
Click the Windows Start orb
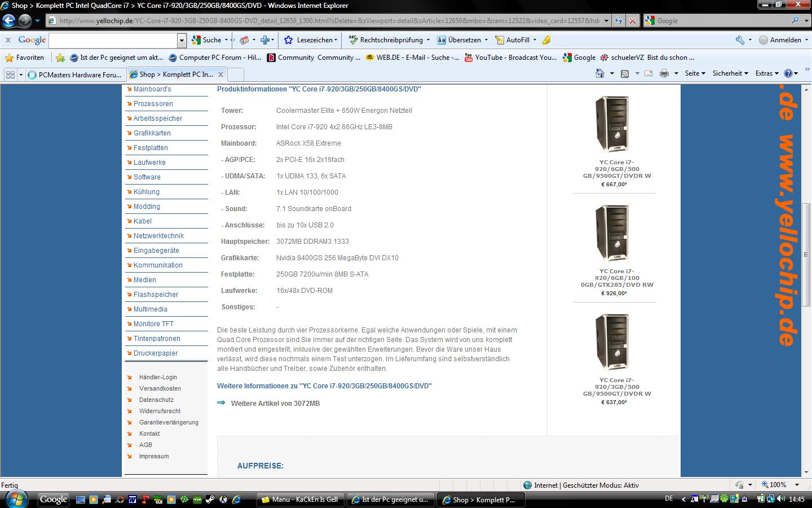click(x=16, y=500)
